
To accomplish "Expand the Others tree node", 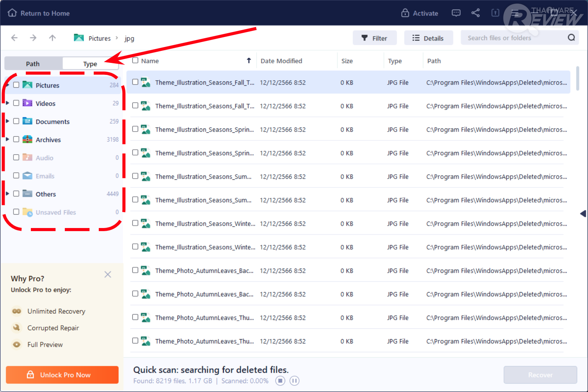I will click(7, 194).
